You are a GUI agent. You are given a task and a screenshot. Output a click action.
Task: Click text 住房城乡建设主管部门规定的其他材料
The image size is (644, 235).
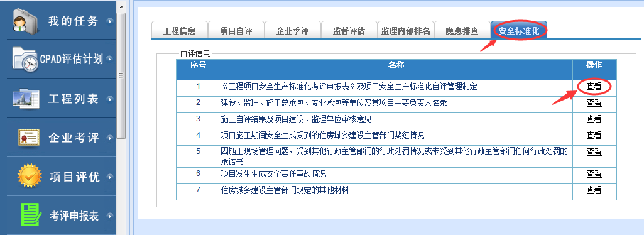(x=285, y=190)
